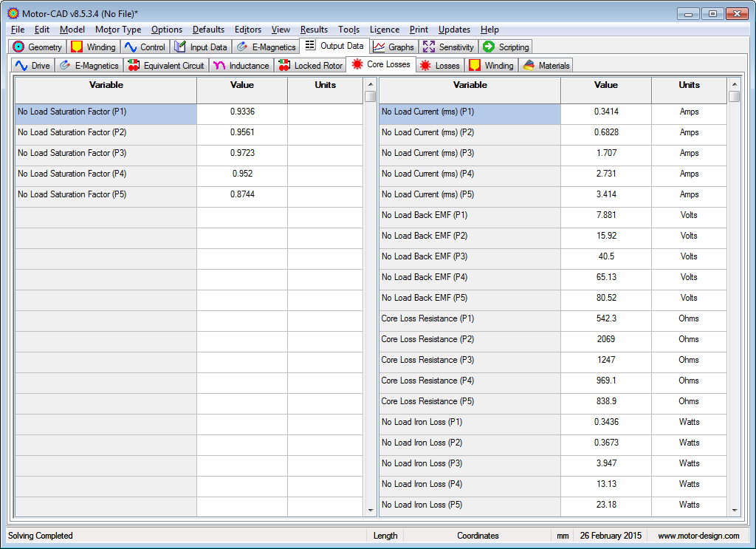Click the Coordinates status bar panel

[x=478, y=536]
